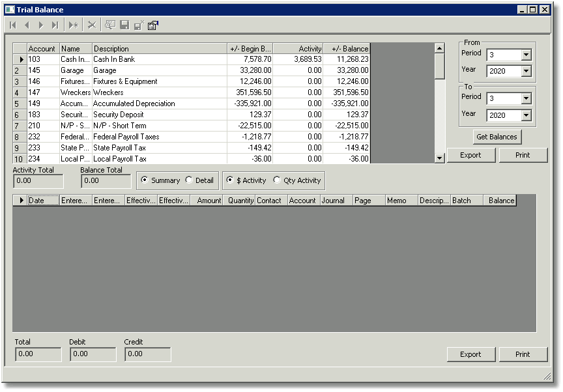Sort by the Account column header in top grid
Screen dimensions: 563x392
click(43, 48)
